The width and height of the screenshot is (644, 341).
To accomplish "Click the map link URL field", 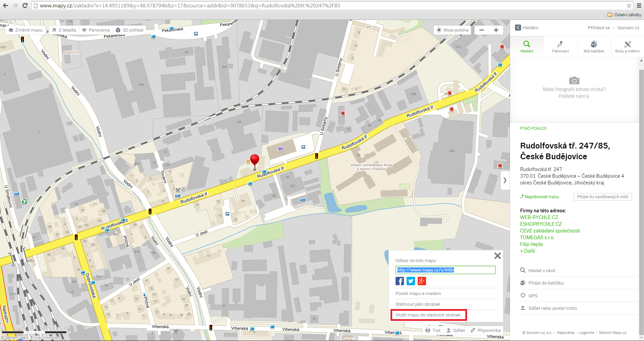I will (445, 270).
